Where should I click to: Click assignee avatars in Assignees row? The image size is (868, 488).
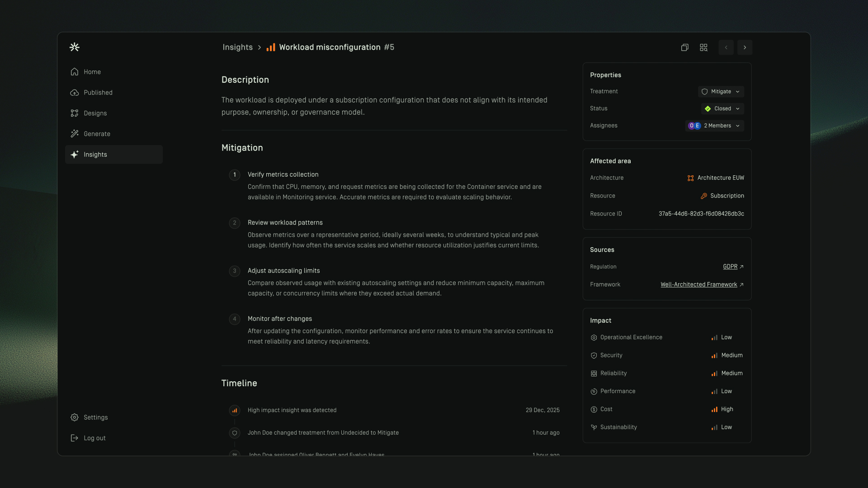tap(694, 126)
